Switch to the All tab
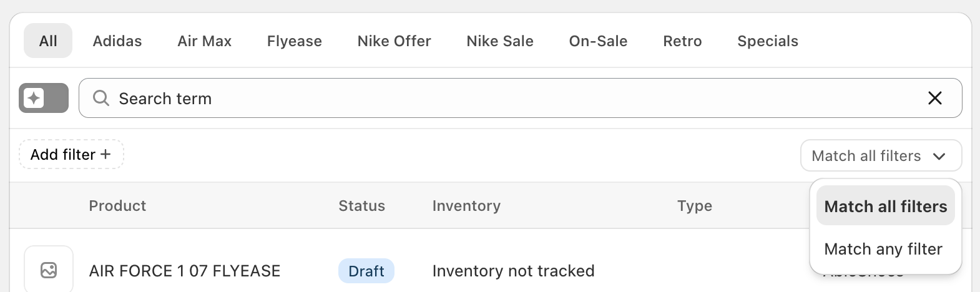This screenshot has height=292, width=980. tap(48, 41)
